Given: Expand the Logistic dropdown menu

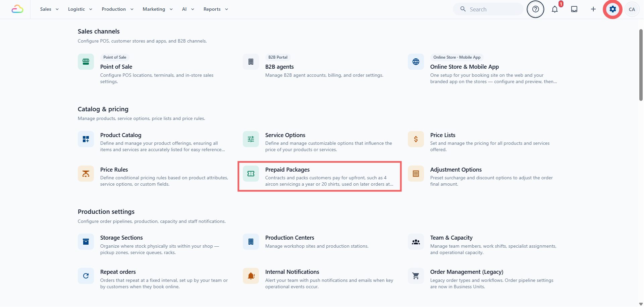Looking at the screenshot, I should [x=80, y=9].
